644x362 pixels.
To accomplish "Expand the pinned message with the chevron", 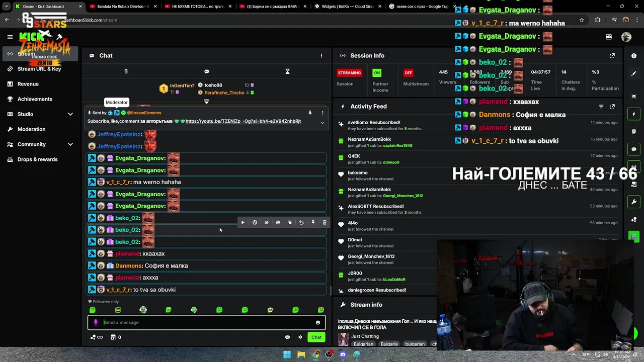I will point(323,122).
